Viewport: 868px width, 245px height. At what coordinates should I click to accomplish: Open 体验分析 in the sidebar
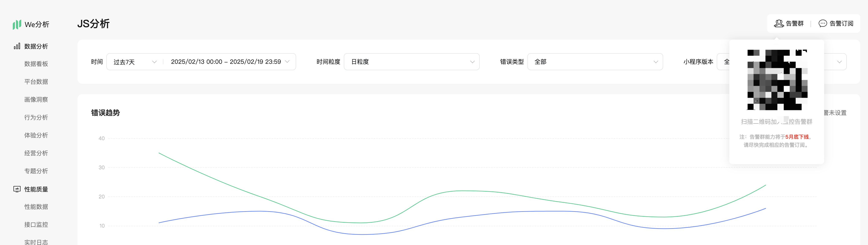pyautogui.click(x=36, y=135)
